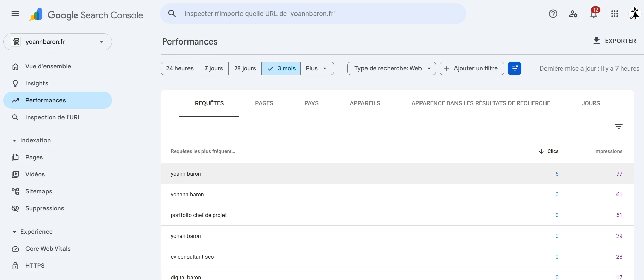The height and width of the screenshot is (280, 644).
Task: Click the Requêtes les plus fréquentes column header
Action: 203,151
